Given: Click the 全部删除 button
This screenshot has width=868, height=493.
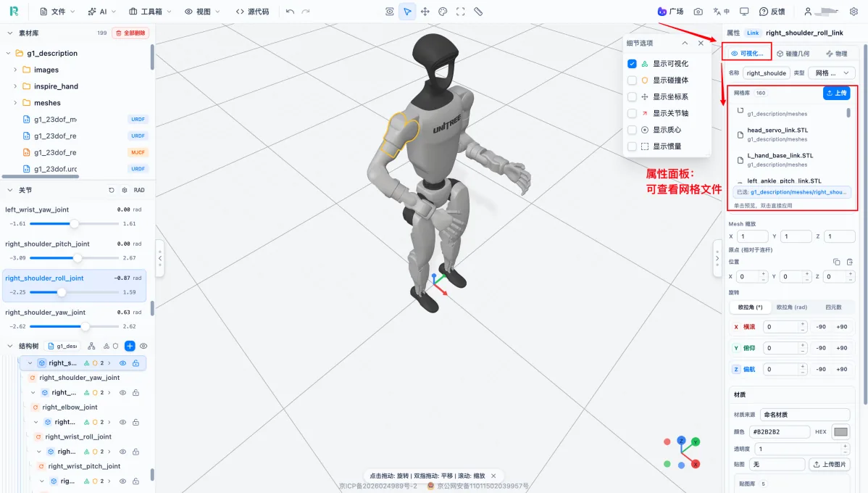Looking at the screenshot, I should tap(130, 33).
